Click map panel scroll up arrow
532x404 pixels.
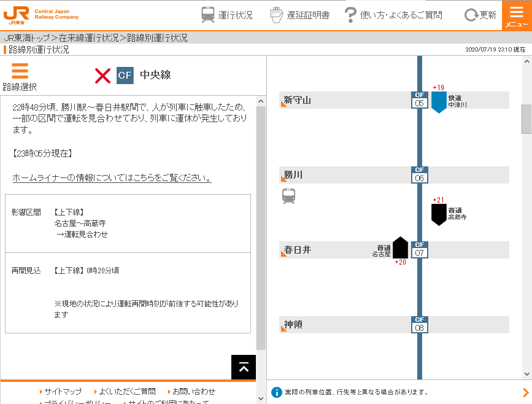point(526,61)
